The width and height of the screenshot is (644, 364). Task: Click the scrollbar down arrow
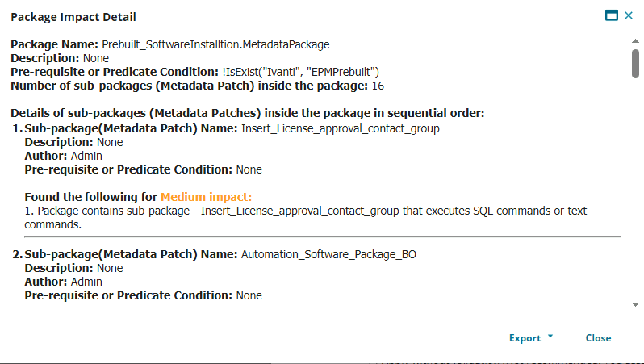(x=635, y=304)
